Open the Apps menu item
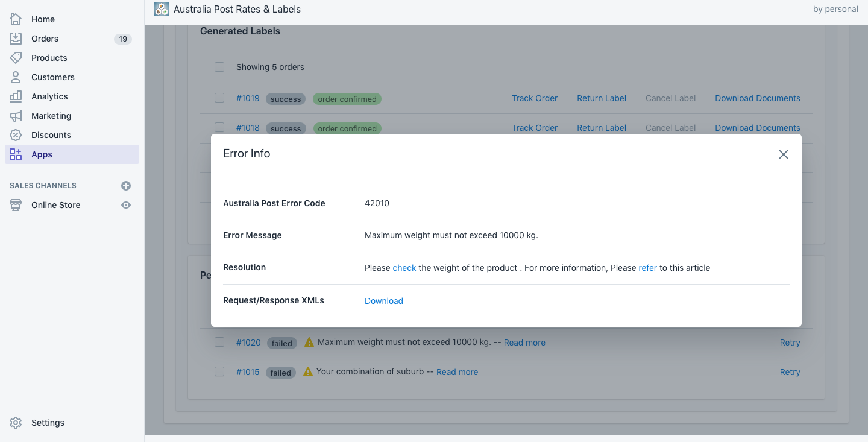The height and width of the screenshot is (442, 868). coord(72,154)
